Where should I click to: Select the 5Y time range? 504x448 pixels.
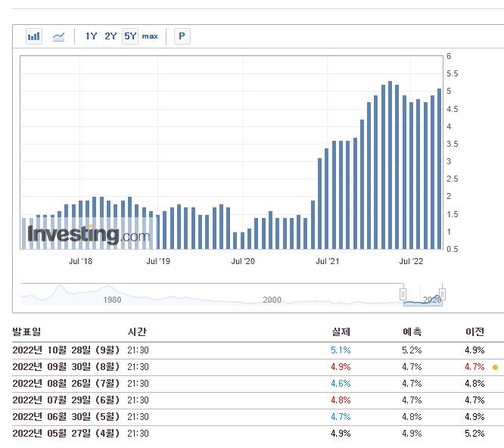(x=130, y=36)
